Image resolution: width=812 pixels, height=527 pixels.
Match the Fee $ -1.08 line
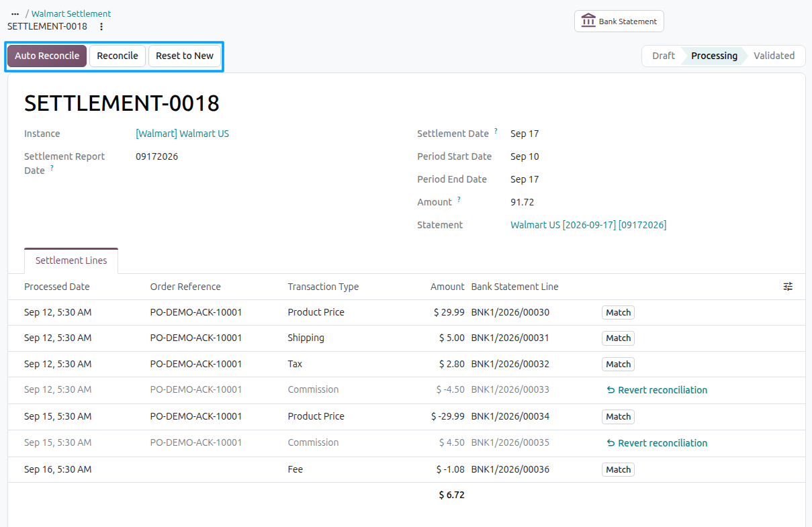pos(618,469)
